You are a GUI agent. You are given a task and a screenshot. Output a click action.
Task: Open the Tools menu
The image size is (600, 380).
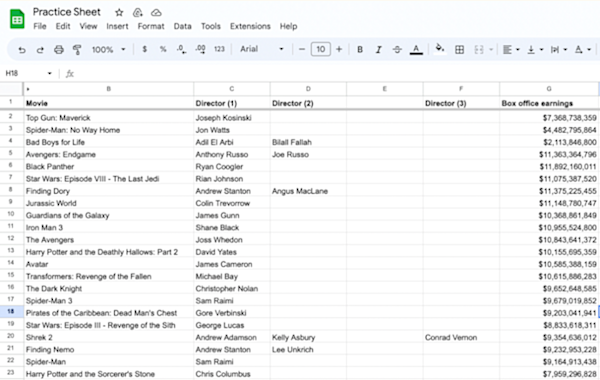point(211,26)
